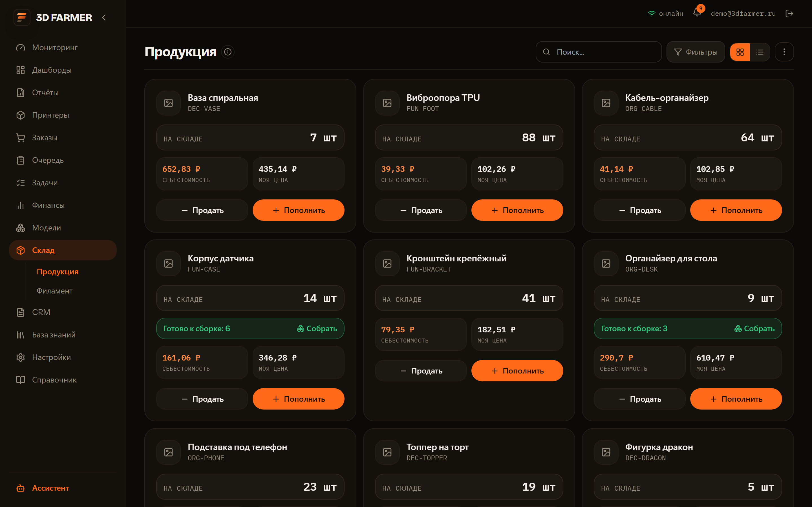This screenshot has width=812, height=507.
Task: Open the notifications bell
Action: 697,14
